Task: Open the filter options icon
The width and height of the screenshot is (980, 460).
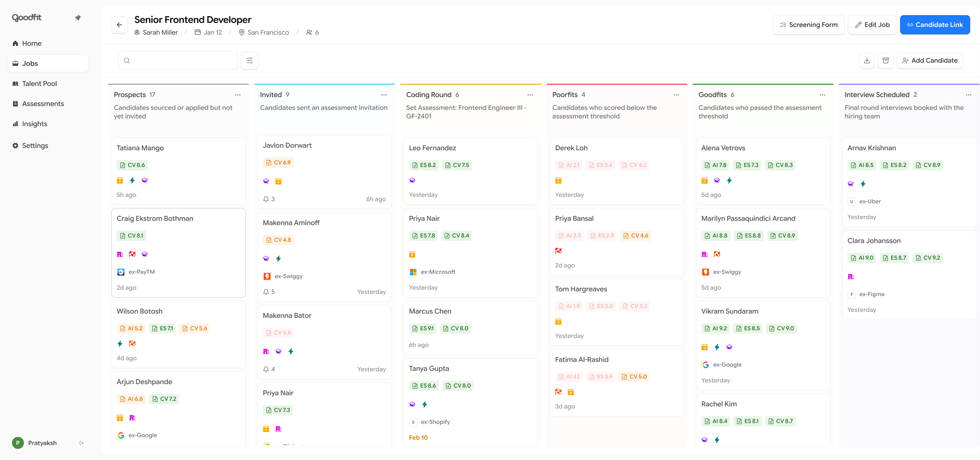Action: click(250, 61)
